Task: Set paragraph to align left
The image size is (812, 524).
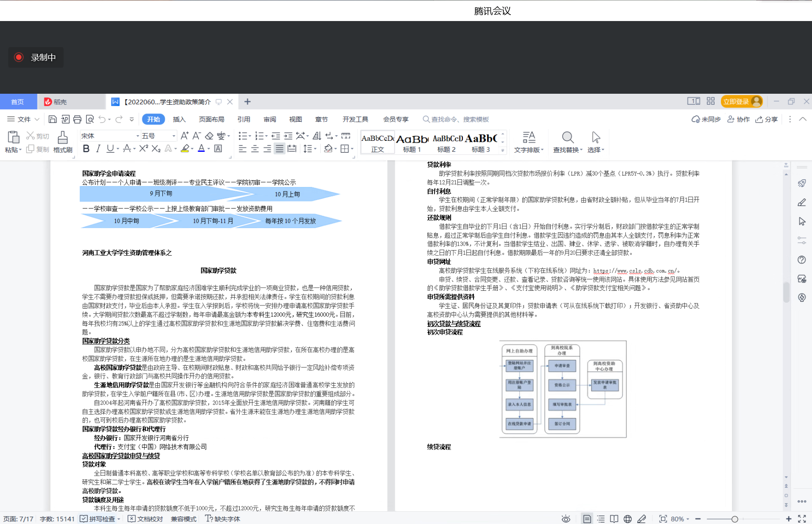Action: point(242,149)
